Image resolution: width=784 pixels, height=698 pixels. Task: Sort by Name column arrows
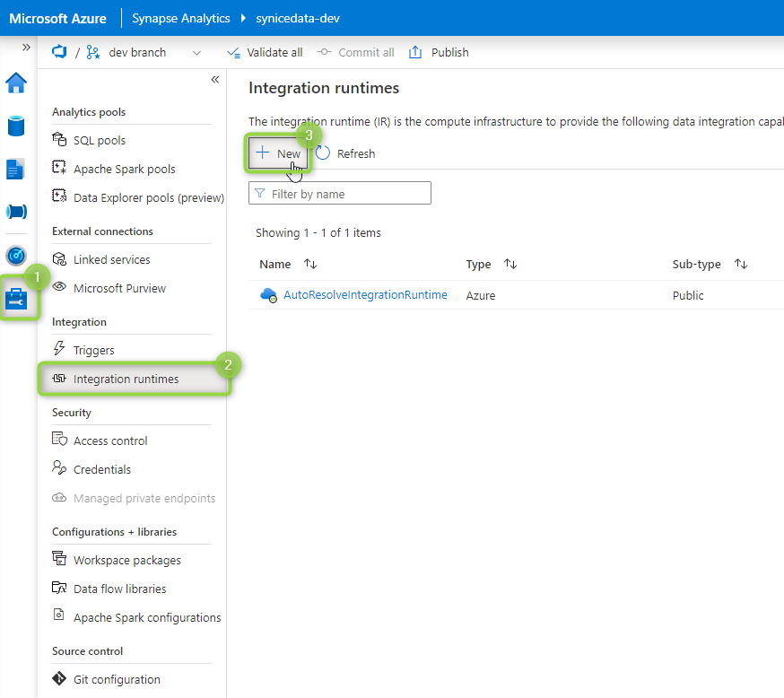pyautogui.click(x=310, y=264)
